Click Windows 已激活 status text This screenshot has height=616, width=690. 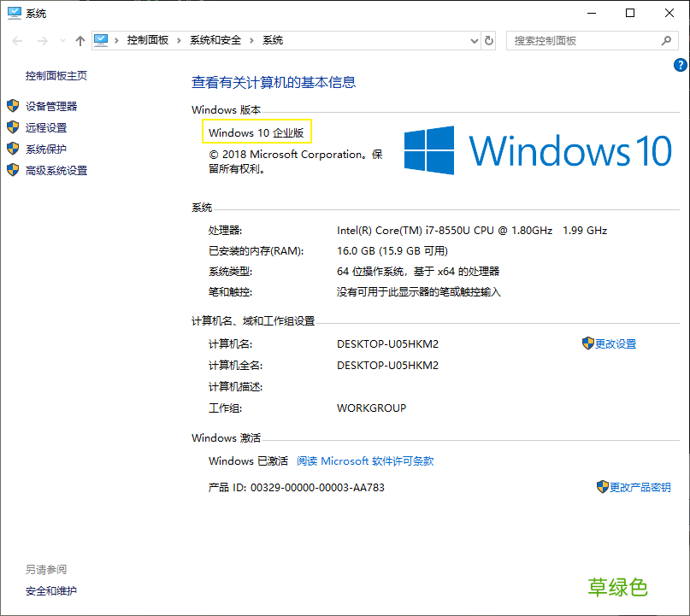click(248, 461)
